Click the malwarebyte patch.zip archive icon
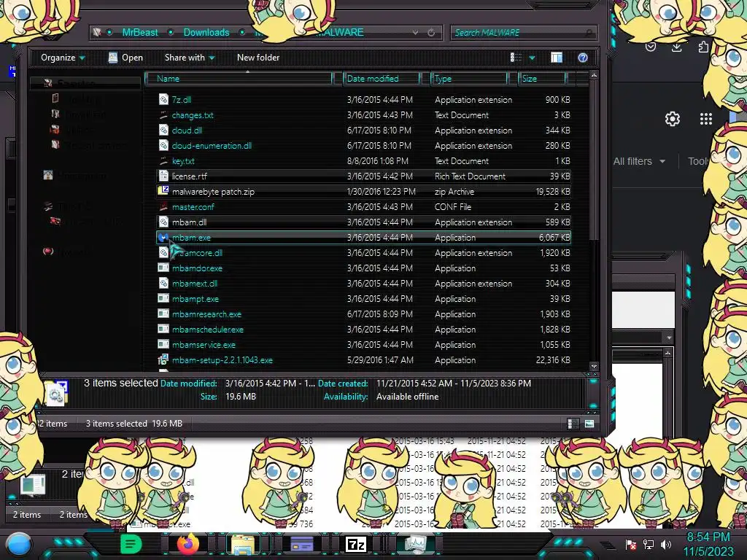The width and height of the screenshot is (747, 560). click(163, 192)
